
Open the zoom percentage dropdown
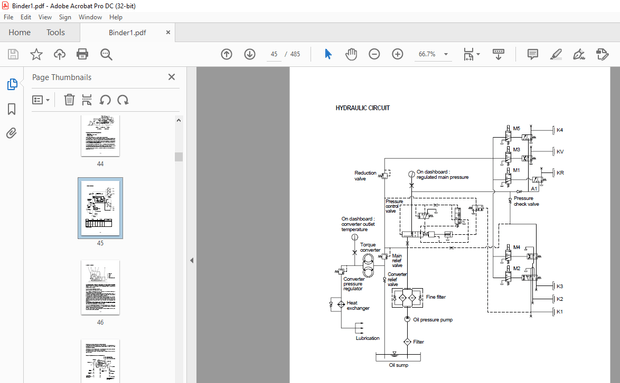[x=446, y=54]
